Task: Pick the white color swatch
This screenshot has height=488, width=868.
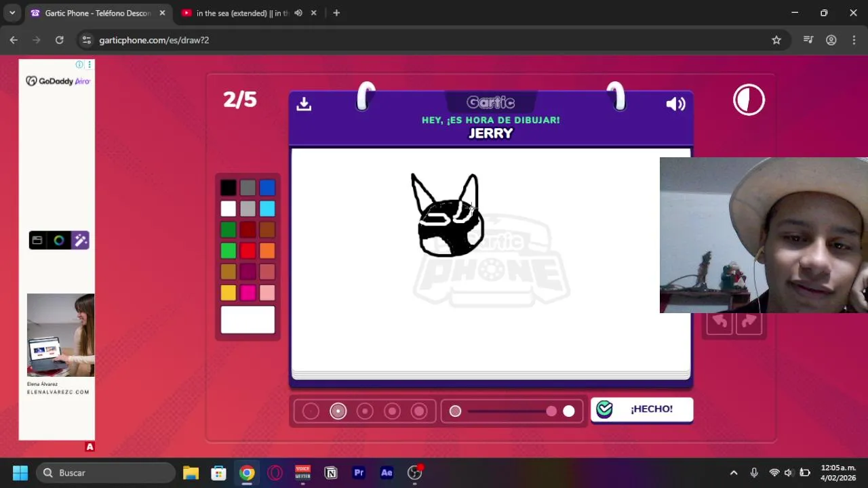Action: pyautogui.click(x=229, y=209)
